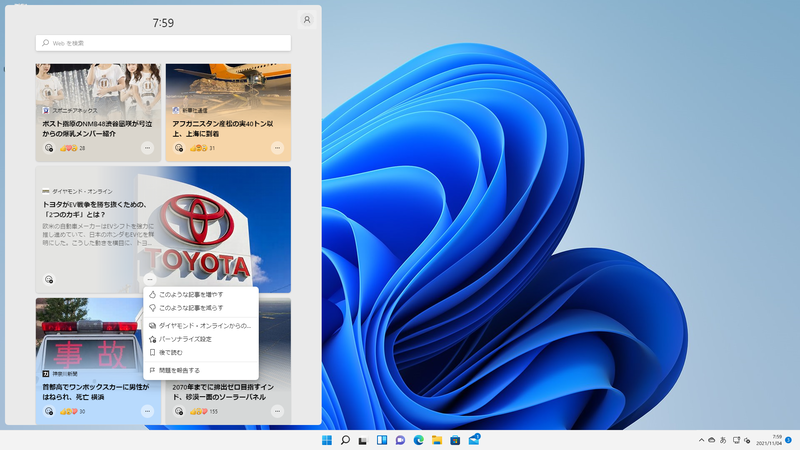Click the Web search input field
Viewport: 800px width, 450px height.
[163, 43]
